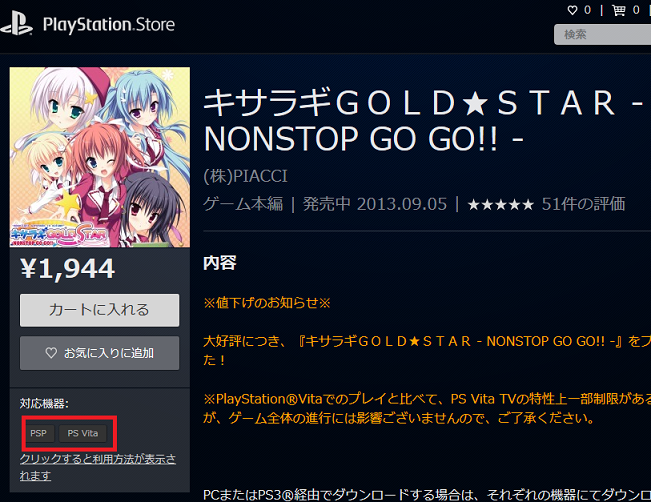Add game to cart with カートに入れる
651x502 pixels.
coord(100,310)
